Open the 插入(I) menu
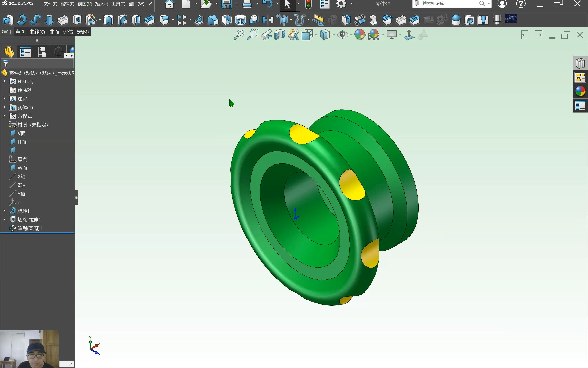 pos(102,4)
